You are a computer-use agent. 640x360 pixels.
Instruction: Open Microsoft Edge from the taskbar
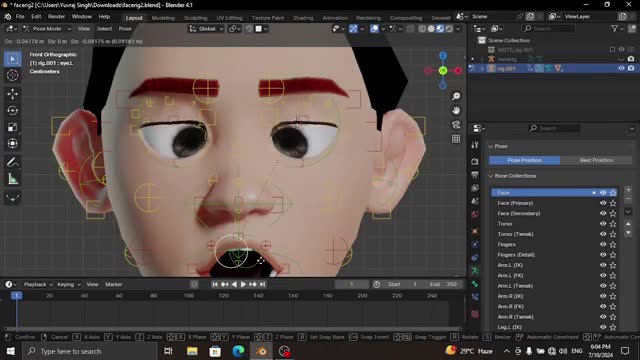tap(238, 351)
